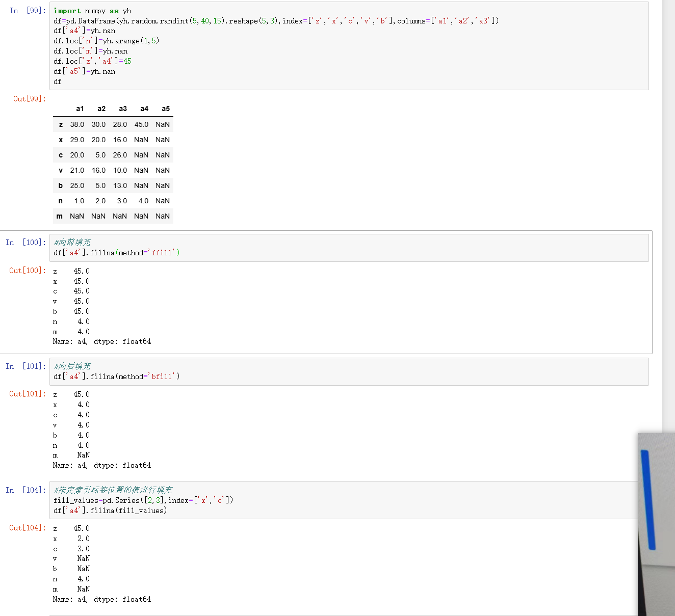This screenshot has height=616, width=675.
Task: Click 'import numpy as yh' line
Action: click(x=92, y=11)
